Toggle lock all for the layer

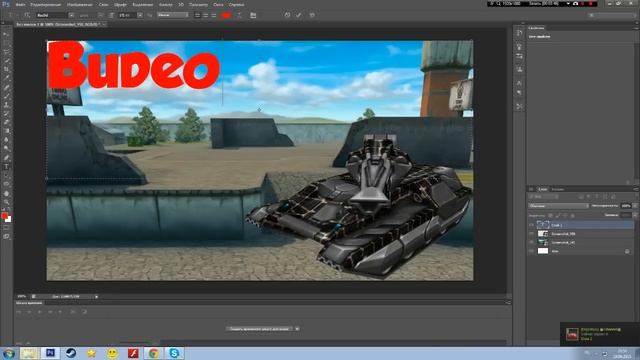click(572, 215)
